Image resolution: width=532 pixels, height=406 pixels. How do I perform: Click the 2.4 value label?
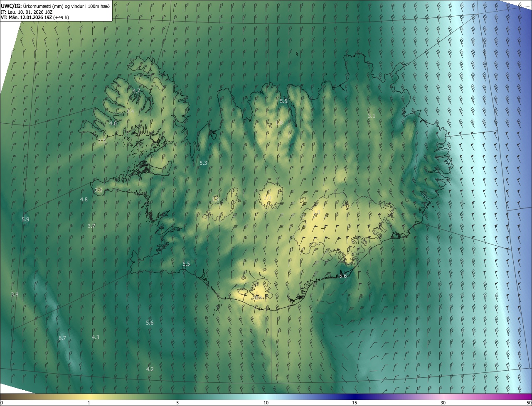130,112
